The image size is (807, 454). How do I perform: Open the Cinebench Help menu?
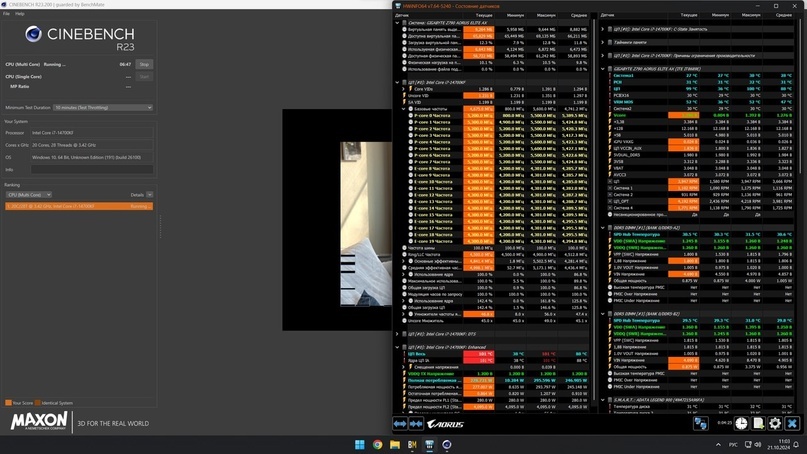click(20, 14)
